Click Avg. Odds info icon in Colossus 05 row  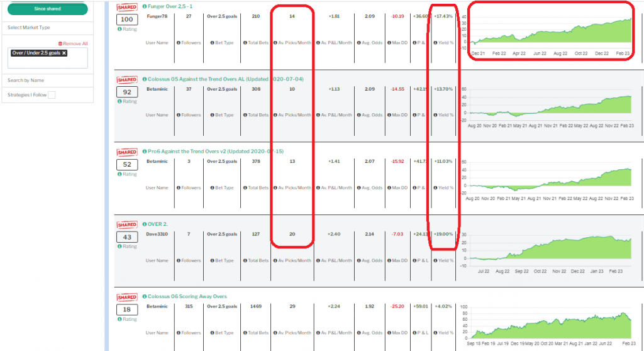[358, 115]
